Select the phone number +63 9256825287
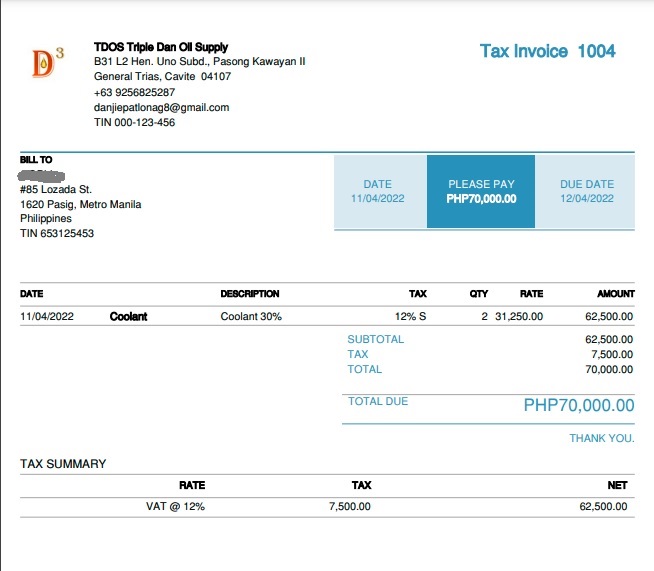 click(x=134, y=92)
